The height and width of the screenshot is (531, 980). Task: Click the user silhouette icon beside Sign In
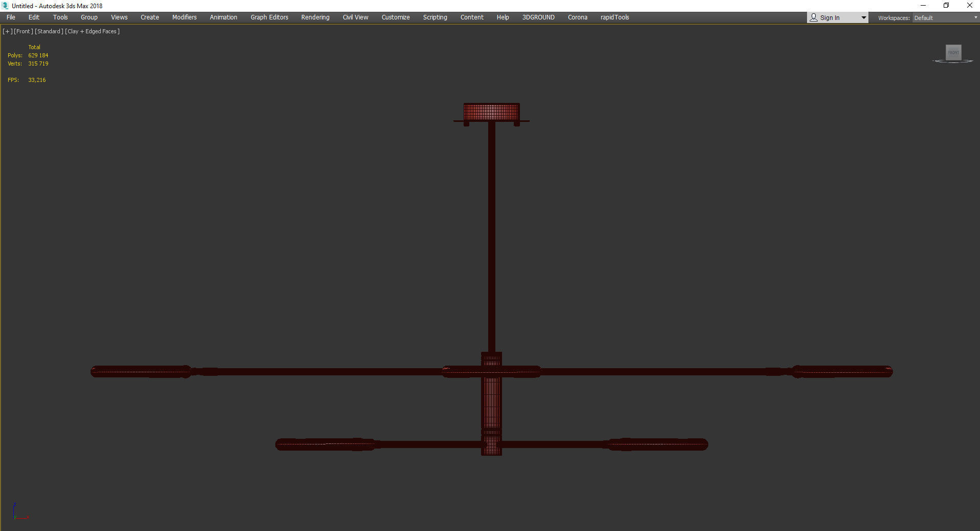[813, 17]
